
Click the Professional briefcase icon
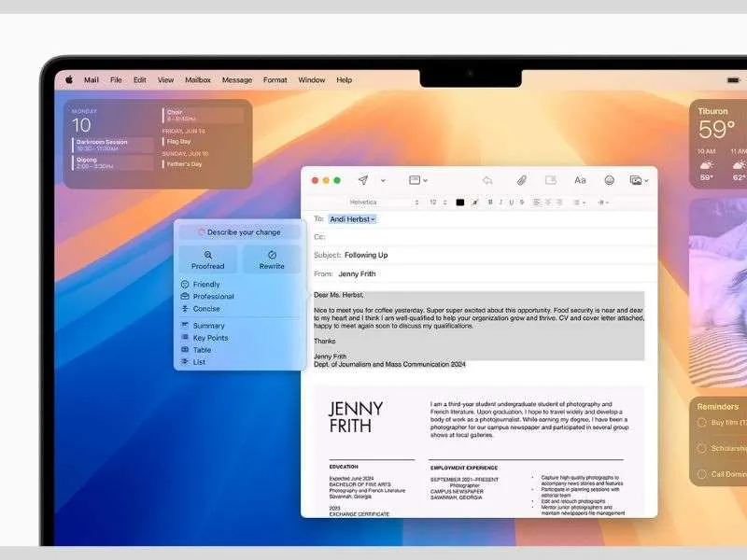(x=185, y=296)
